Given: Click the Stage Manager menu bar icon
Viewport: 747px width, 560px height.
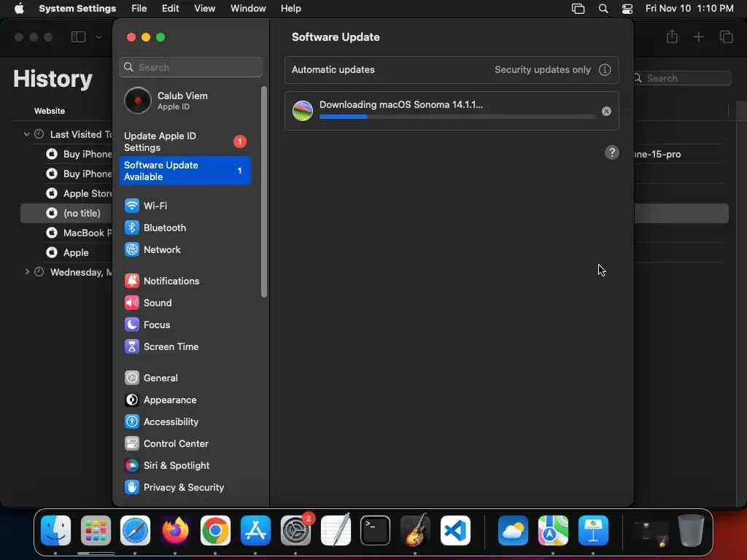Looking at the screenshot, I should (x=578, y=9).
